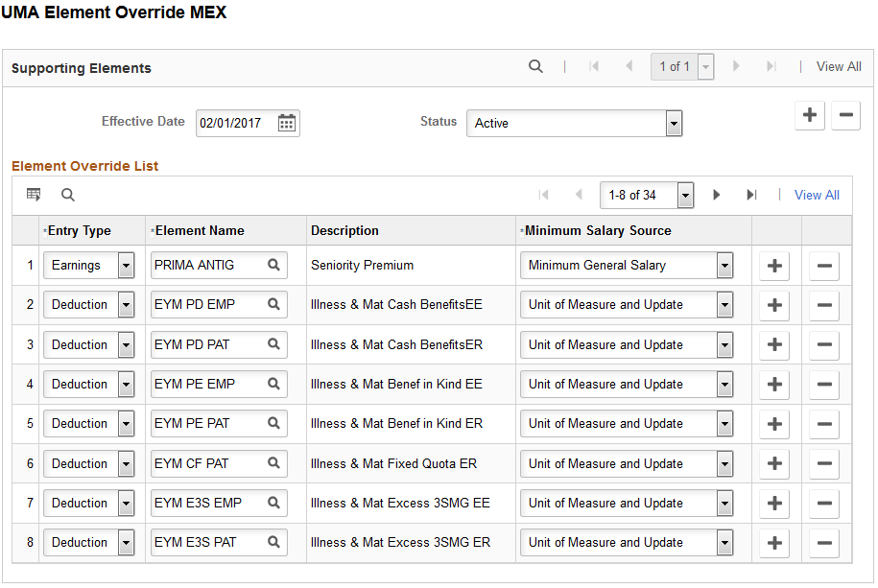
Task: Click the Illness & Mat Fixed Quota ER text
Action: [x=393, y=463]
